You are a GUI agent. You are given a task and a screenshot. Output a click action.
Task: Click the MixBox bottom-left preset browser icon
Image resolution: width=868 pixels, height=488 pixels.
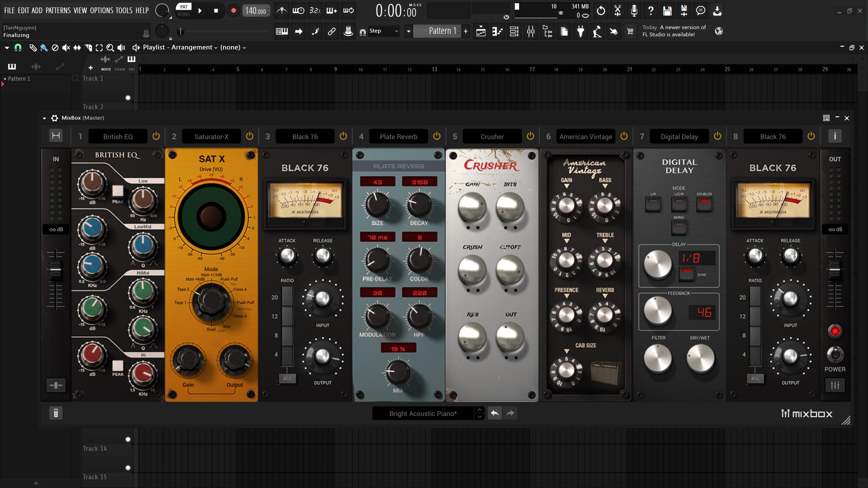point(56,413)
